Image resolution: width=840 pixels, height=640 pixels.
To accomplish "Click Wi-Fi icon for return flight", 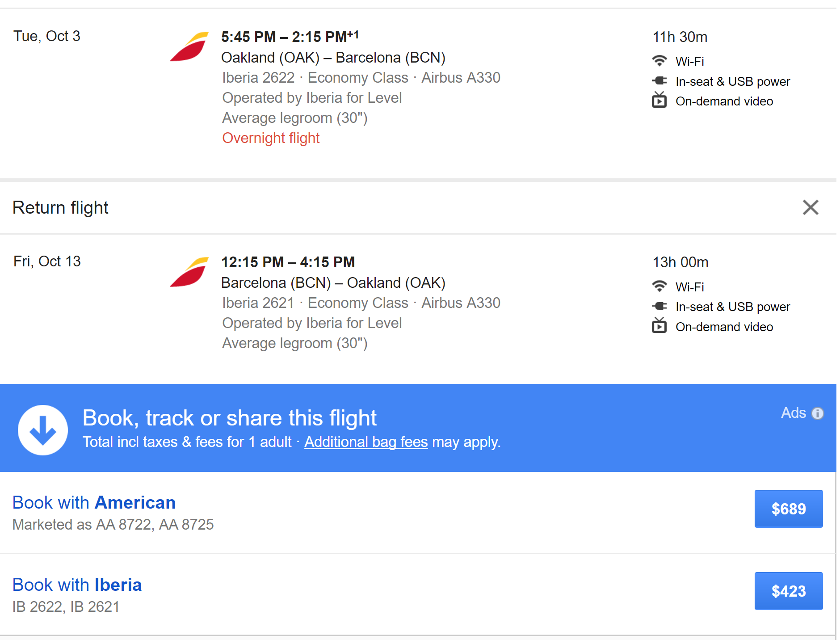I will (659, 286).
